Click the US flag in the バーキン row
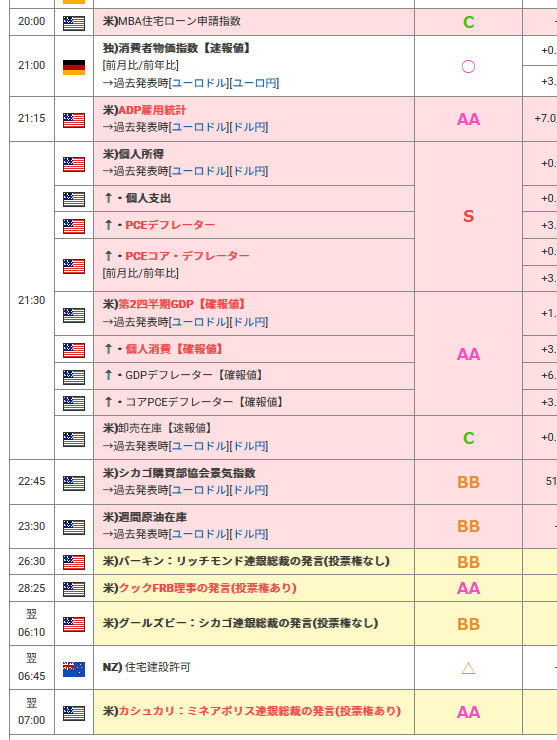Image resolution: width=557 pixels, height=740 pixels. tap(74, 563)
